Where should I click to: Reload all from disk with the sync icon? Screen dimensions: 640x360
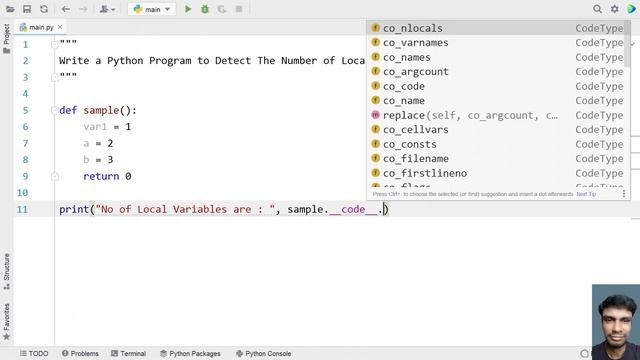tap(44, 9)
